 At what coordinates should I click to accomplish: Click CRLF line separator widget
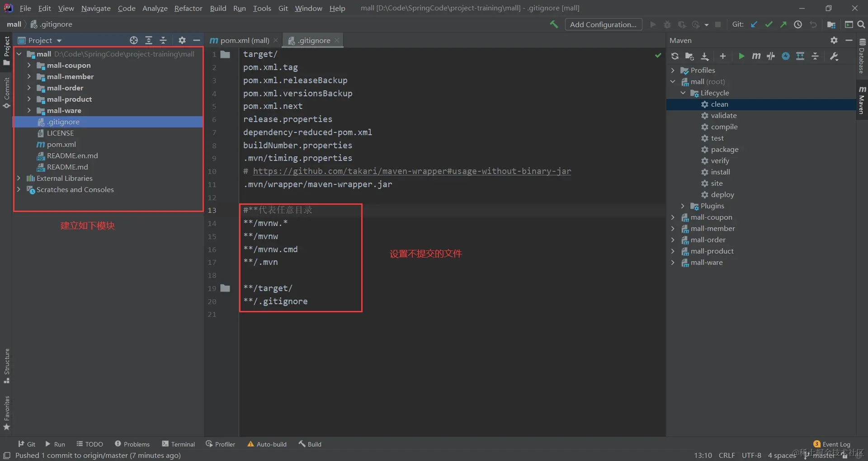tap(727, 456)
